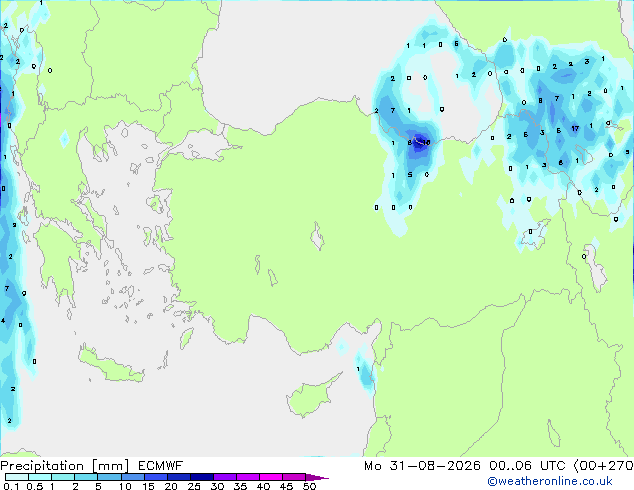
Task: Click the above-50 arrow tip of the legend
Action: click(x=317, y=477)
